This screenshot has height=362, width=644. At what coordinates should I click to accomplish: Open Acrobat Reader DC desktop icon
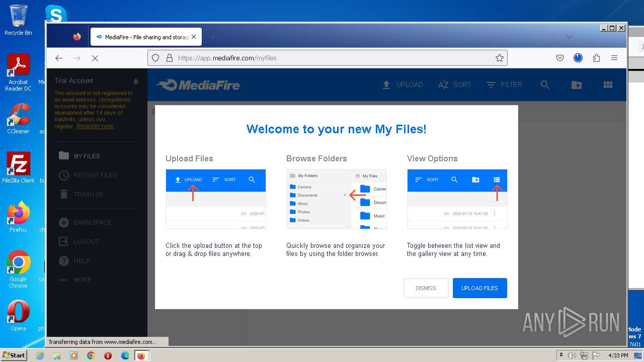[18, 72]
